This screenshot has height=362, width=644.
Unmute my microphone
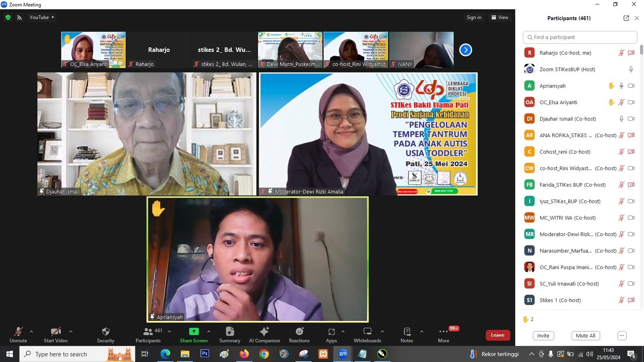click(18, 332)
